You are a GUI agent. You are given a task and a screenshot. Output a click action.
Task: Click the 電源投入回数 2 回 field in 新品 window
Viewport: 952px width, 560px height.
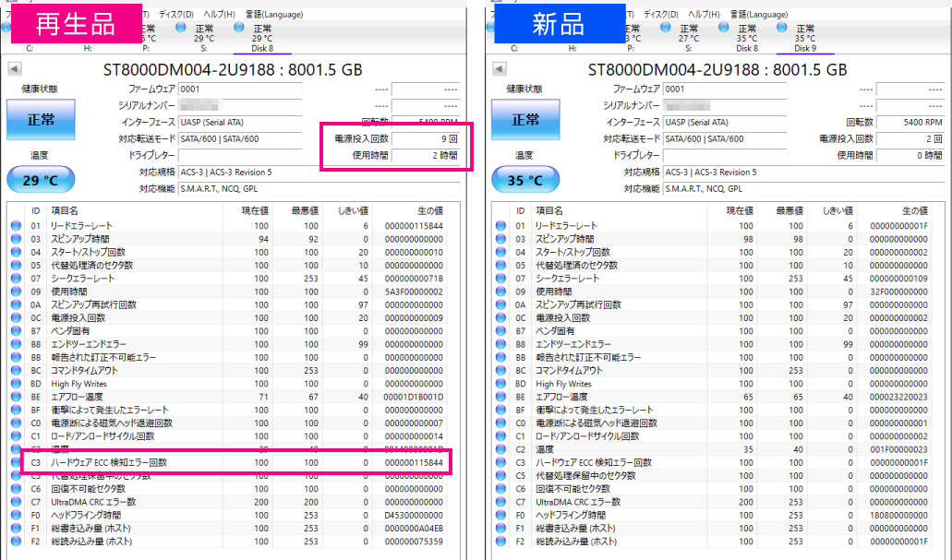(x=910, y=139)
